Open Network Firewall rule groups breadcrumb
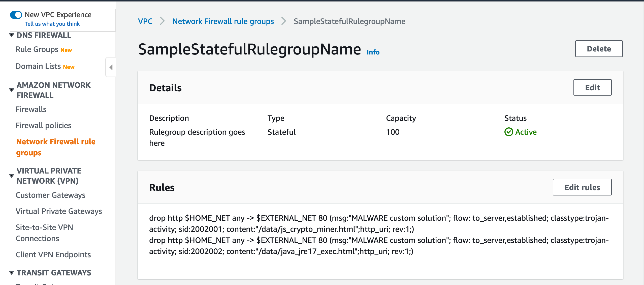 [223, 21]
